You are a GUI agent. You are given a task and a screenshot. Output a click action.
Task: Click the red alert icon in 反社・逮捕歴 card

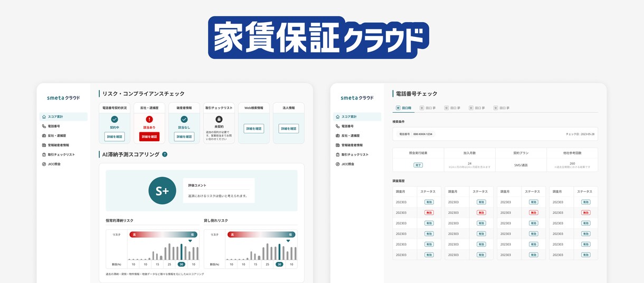point(149,120)
